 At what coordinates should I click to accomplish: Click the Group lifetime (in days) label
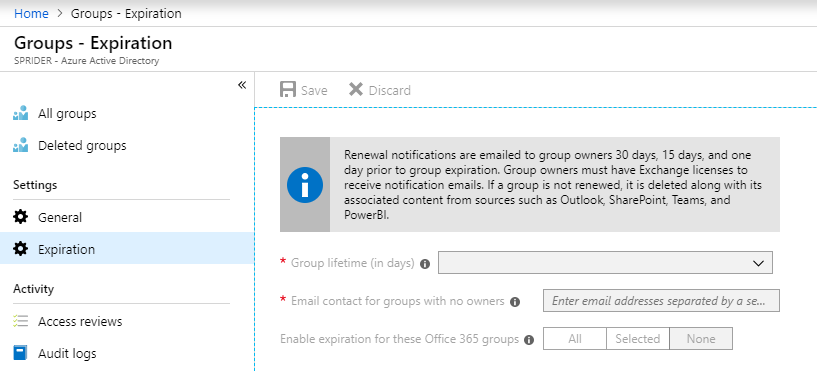(352, 263)
